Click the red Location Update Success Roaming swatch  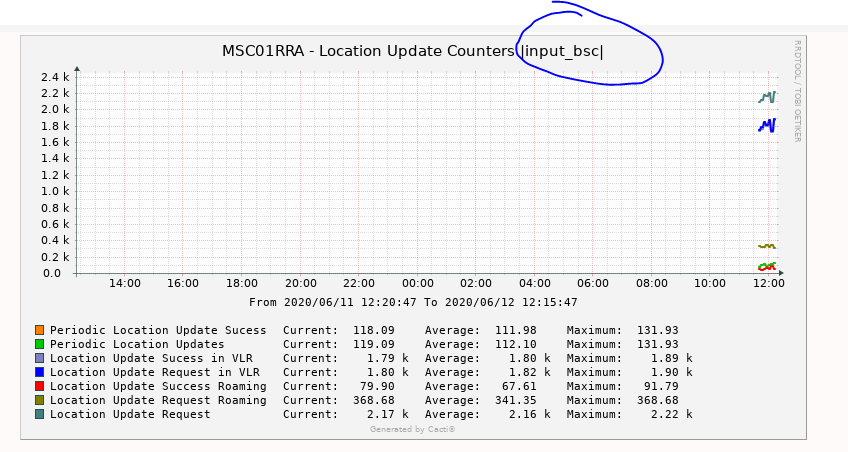pyautogui.click(x=39, y=386)
